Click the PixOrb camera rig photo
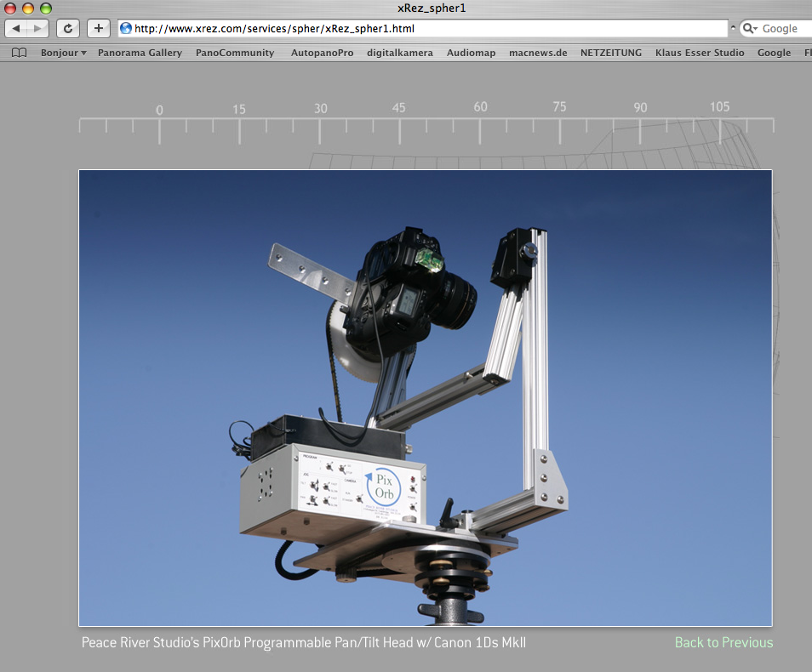Image resolution: width=812 pixels, height=672 pixels. pyautogui.click(x=426, y=397)
